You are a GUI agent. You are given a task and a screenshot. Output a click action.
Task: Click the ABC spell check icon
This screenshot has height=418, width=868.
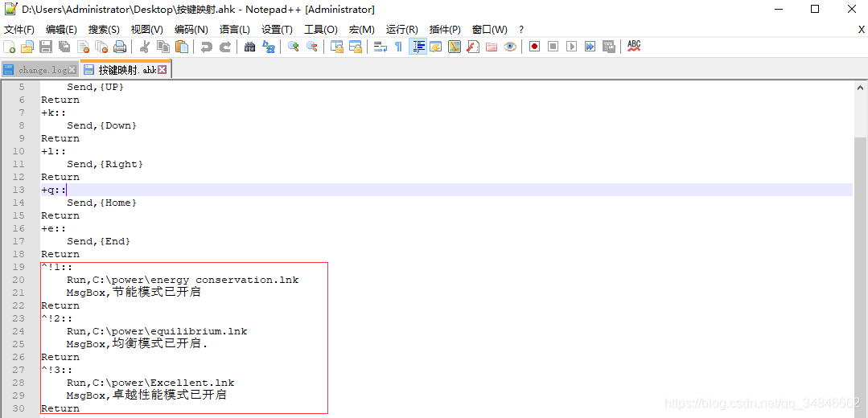point(634,47)
